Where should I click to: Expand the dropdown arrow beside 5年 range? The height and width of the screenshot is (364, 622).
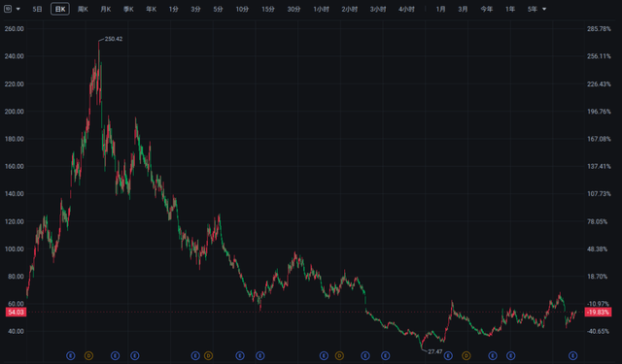(544, 9)
